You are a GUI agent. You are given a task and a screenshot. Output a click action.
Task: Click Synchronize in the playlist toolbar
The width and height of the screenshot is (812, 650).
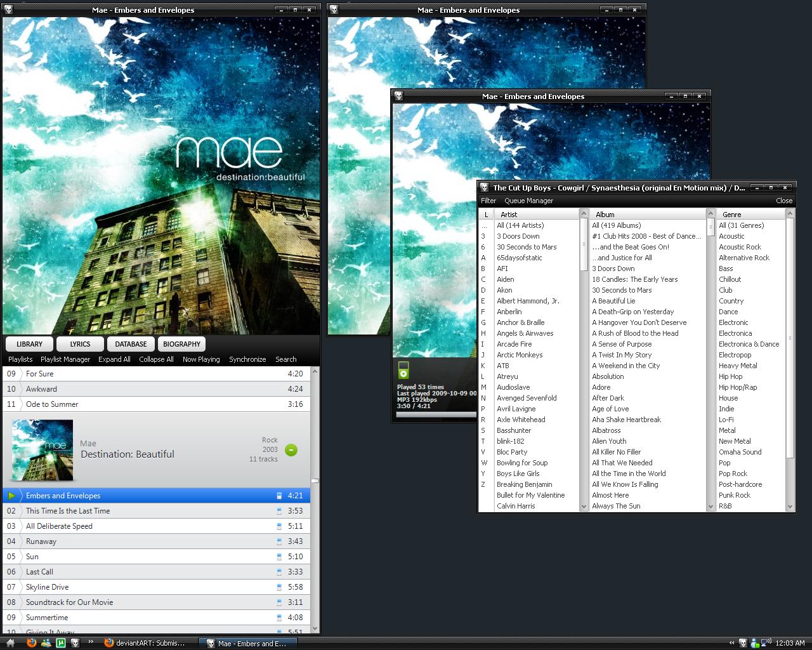247,359
